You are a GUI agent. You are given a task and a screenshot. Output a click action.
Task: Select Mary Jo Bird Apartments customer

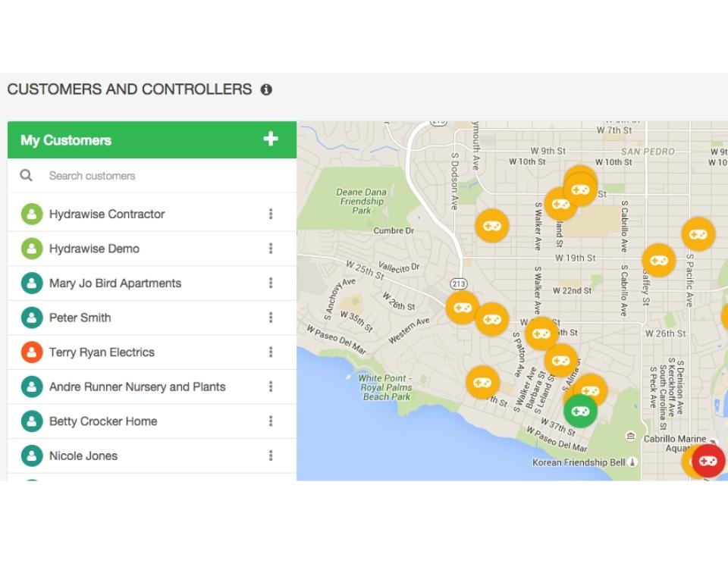(x=115, y=283)
